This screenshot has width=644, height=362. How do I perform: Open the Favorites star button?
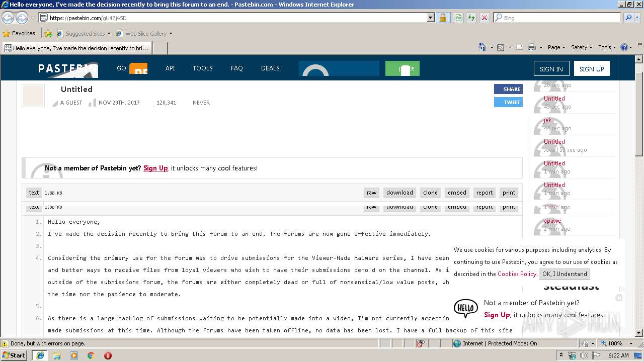(19, 33)
